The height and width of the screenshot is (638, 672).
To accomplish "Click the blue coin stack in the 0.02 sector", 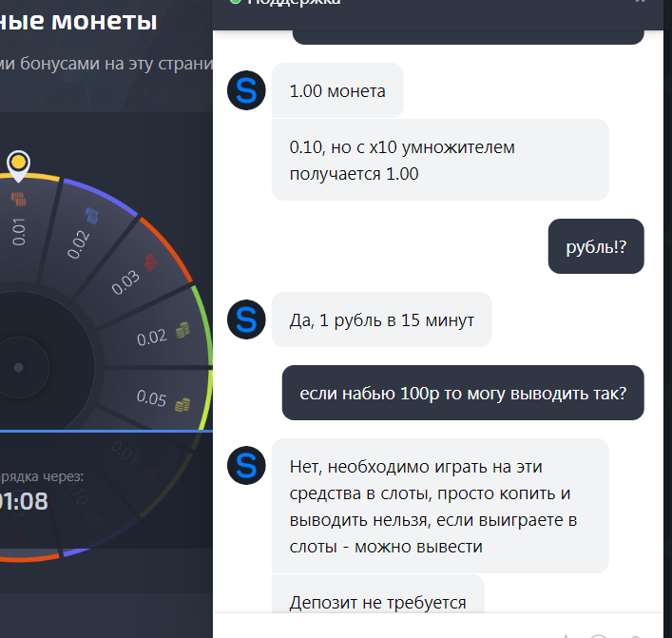I will [x=91, y=216].
